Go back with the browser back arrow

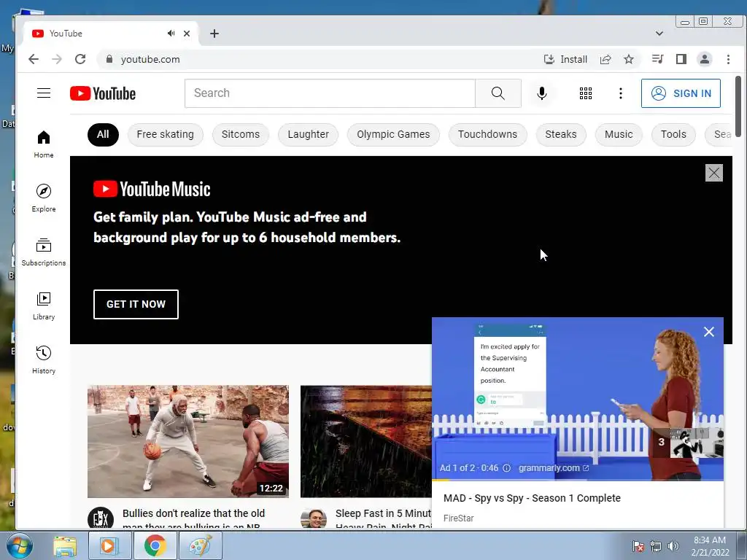tap(34, 59)
